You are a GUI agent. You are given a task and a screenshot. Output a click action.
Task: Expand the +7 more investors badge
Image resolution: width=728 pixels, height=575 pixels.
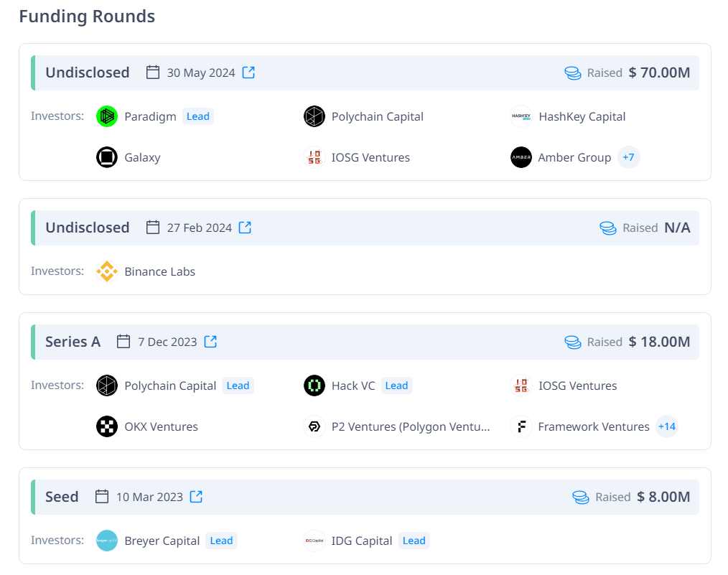click(x=628, y=157)
